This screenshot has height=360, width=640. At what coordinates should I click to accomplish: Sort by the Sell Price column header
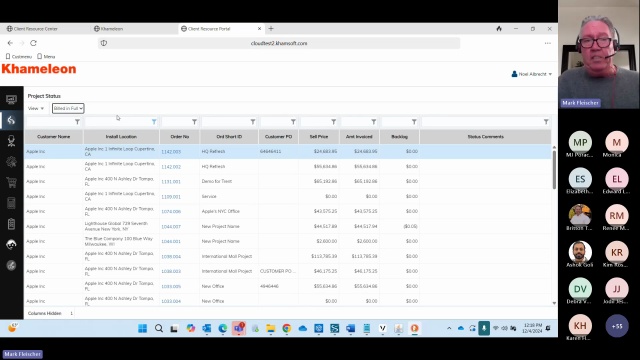[x=319, y=137]
